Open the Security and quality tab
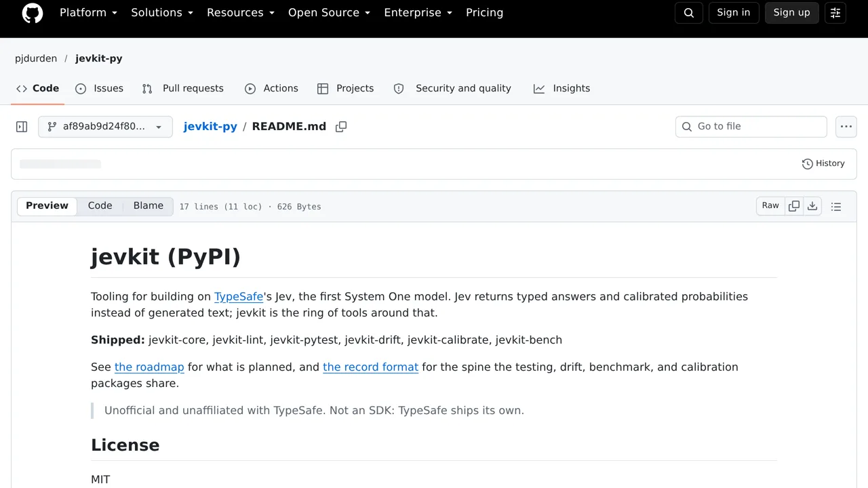The image size is (868, 488). click(453, 89)
